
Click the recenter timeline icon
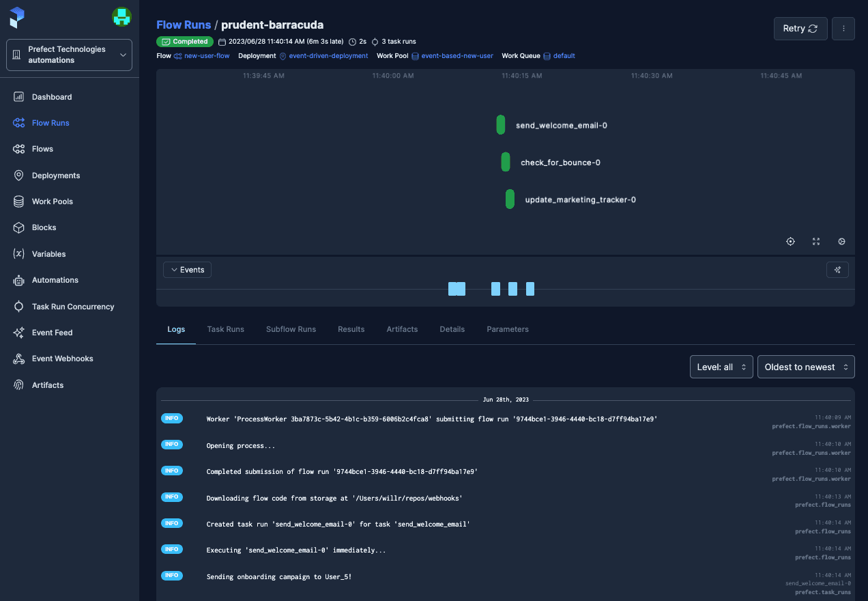coord(790,242)
